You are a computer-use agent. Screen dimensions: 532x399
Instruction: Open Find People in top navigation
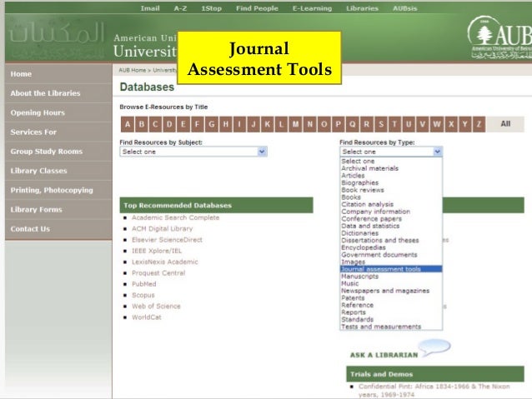[257, 8]
